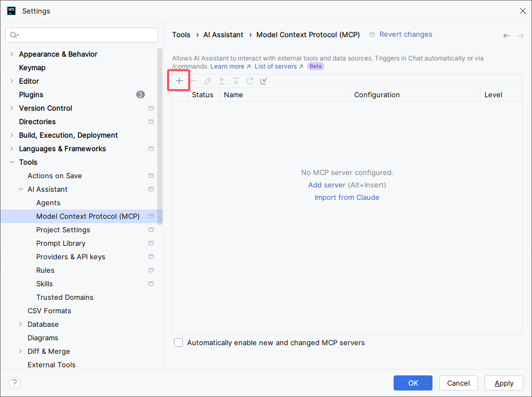Click the Add server link

coord(327,185)
